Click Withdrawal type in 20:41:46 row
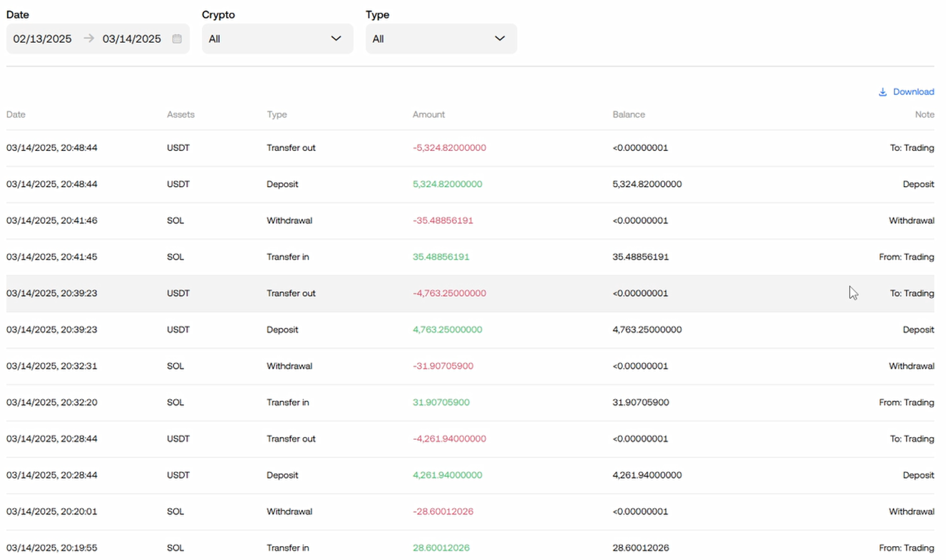 coord(289,220)
